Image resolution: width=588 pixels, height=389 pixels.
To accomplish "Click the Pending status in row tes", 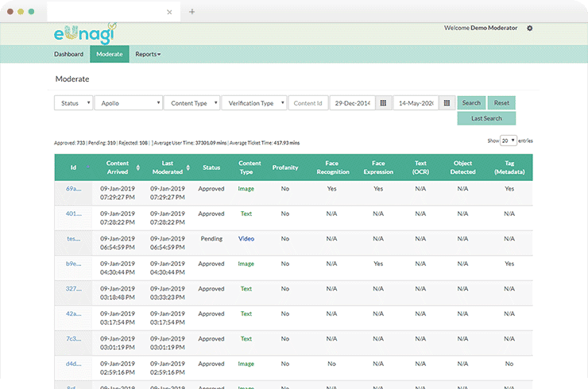I will [x=211, y=239].
